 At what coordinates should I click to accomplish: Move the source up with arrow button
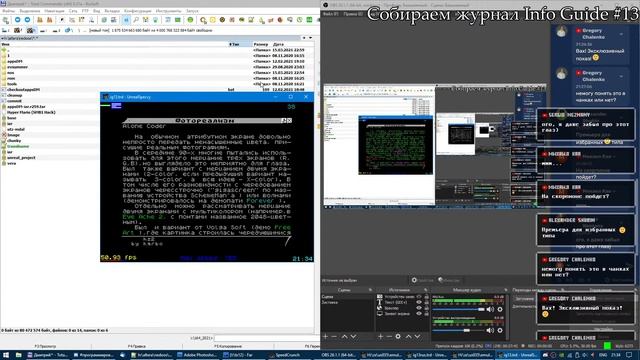pyautogui.click(x=408, y=336)
